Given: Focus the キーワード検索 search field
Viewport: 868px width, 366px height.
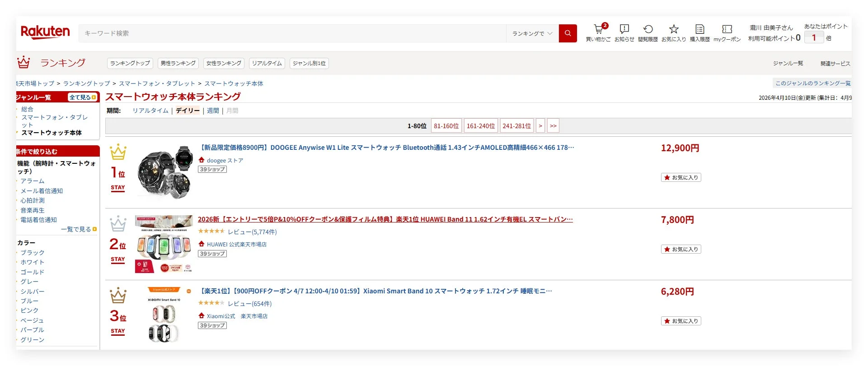Looking at the screenshot, I should point(293,33).
